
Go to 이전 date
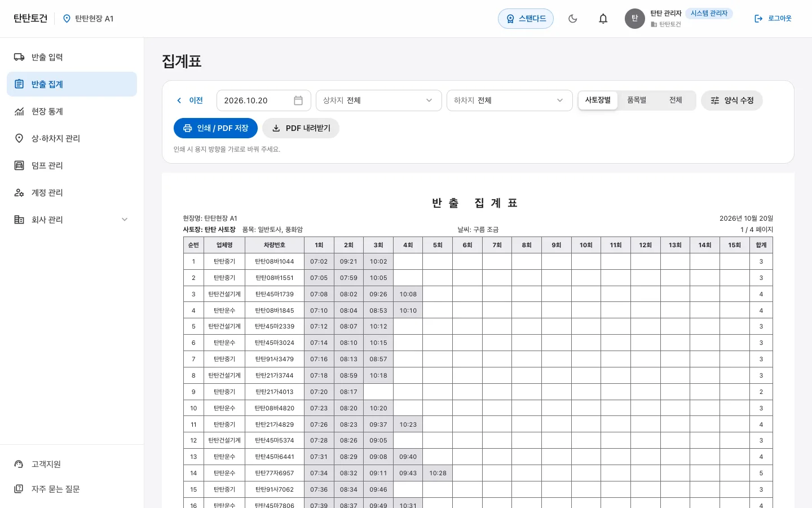click(x=189, y=100)
